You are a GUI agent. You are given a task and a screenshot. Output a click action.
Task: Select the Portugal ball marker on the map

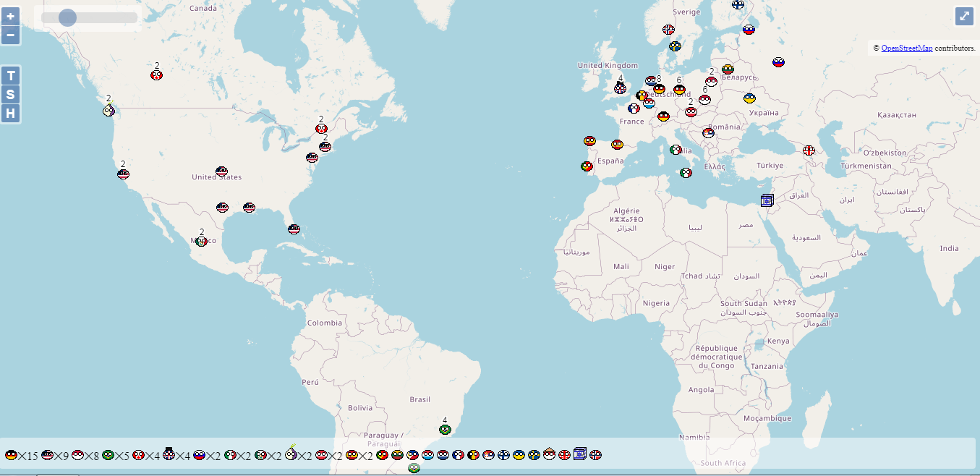click(587, 166)
